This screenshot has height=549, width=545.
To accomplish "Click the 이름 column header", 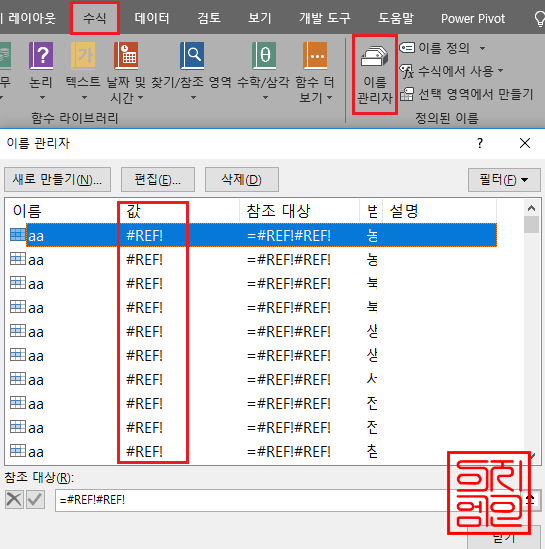I will [62, 211].
